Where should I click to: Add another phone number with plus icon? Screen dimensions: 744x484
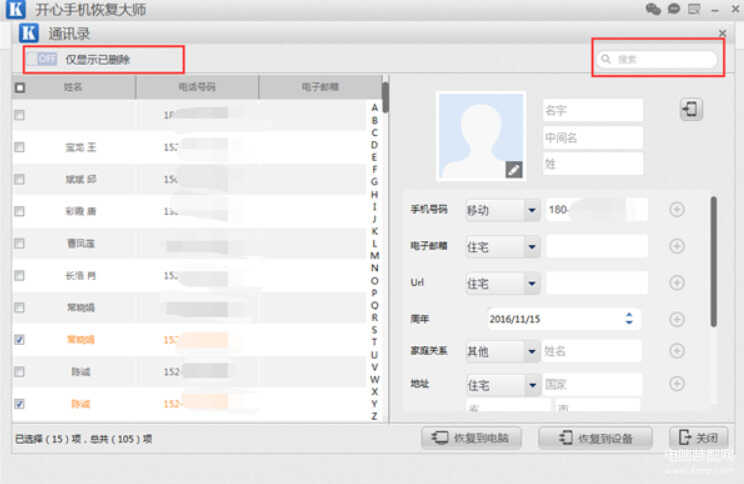pos(677,209)
